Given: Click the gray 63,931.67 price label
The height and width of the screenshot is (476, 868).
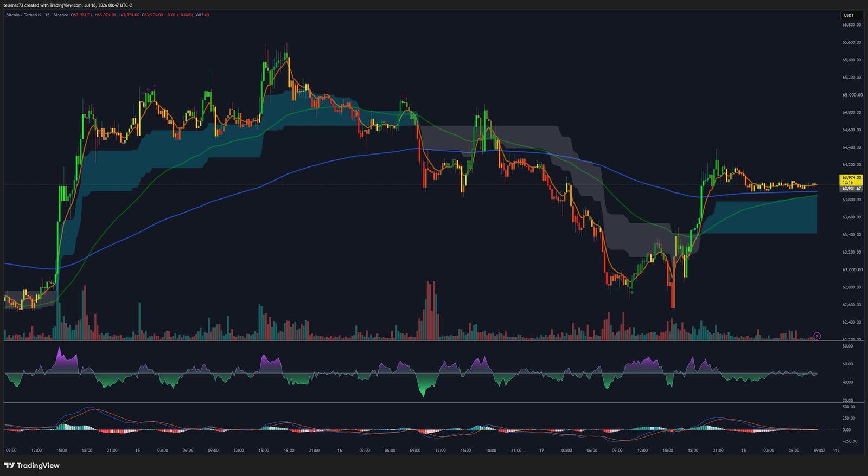Looking at the screenshot, I should click(x=851, y=189).
